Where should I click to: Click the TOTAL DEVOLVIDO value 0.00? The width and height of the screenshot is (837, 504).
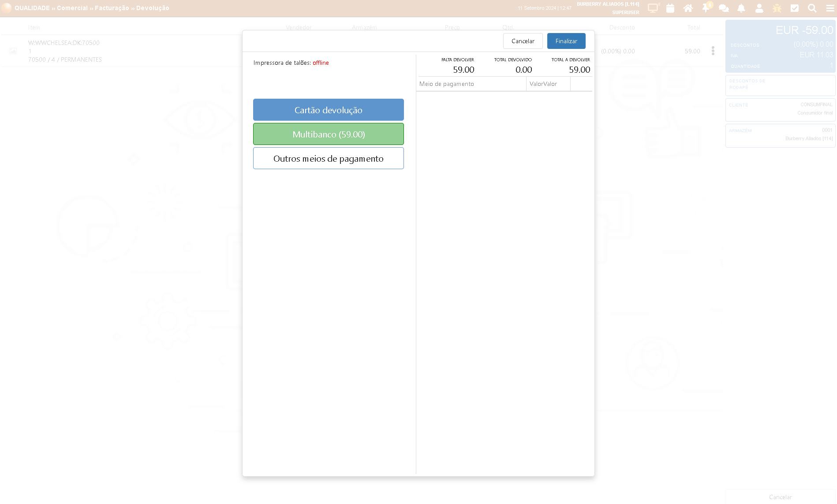tap(524, 70)
